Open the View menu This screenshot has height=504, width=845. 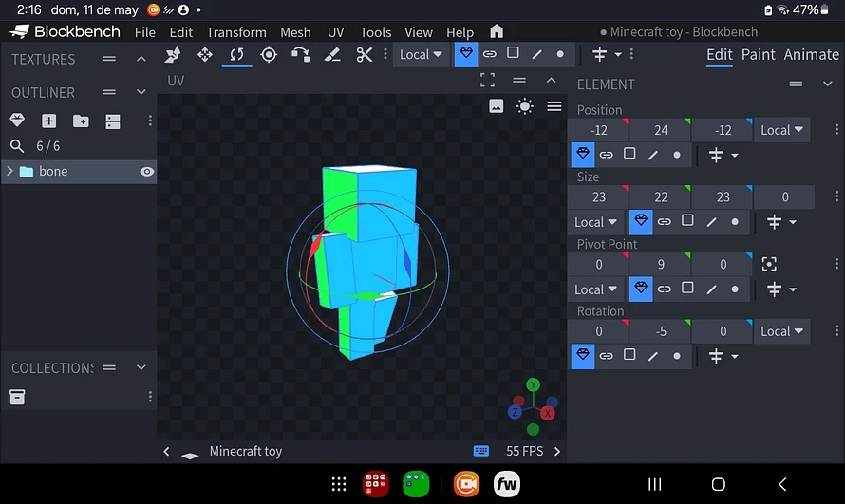click(419, 32)
